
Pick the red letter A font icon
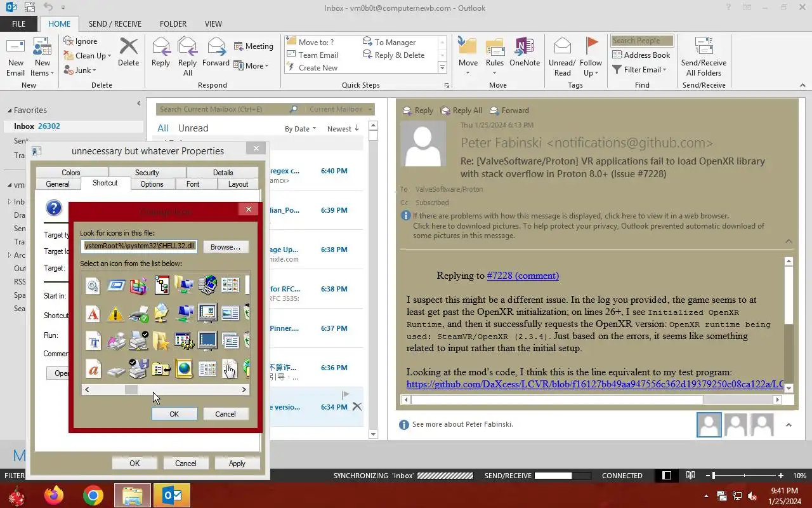pyautogui.click(x=93, y=313)
